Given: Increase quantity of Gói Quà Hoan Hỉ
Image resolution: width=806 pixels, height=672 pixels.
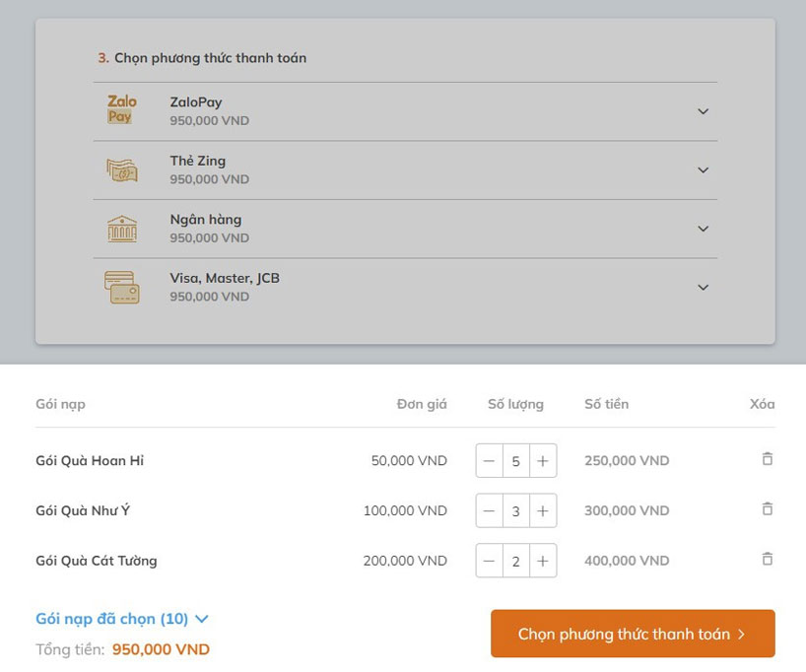Looking at the screenshot, I should [x=543, y=460].
